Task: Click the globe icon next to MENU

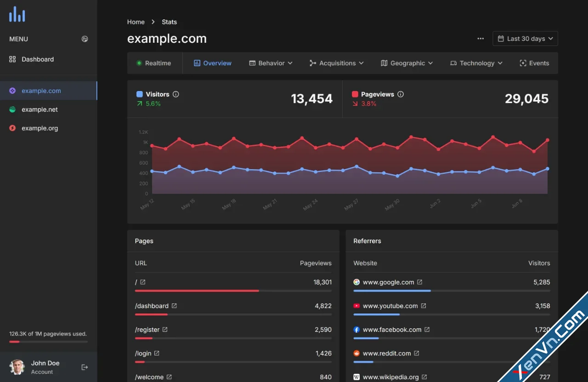Action: [x=85, y=39]
